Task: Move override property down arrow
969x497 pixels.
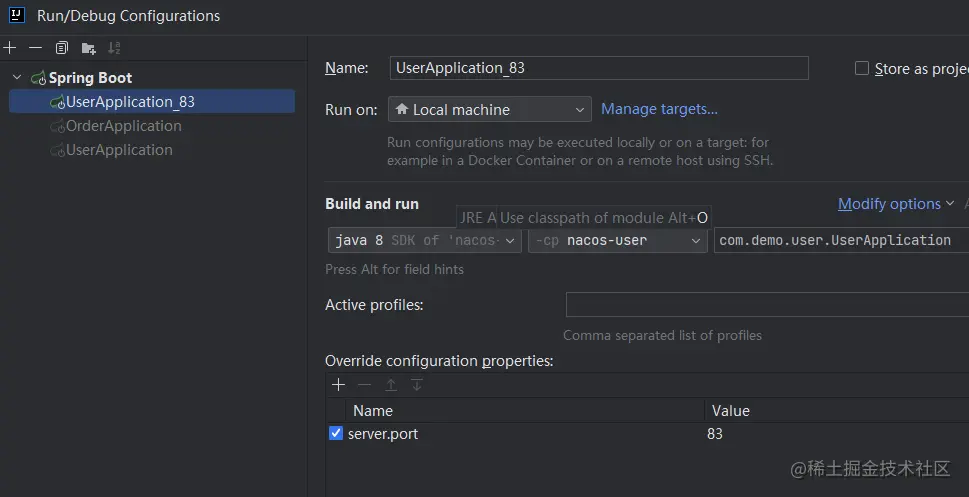Action: coord(417,385)
